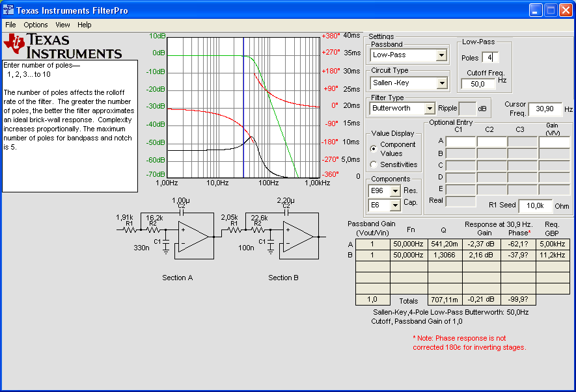
Task: Click Section A resistor R2 16,2k
Action: coord(153,229)
